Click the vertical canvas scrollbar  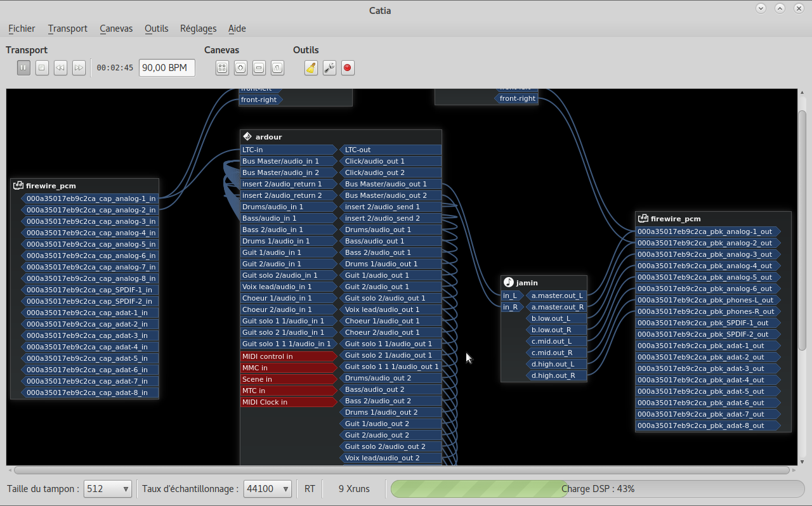(802, 231)
